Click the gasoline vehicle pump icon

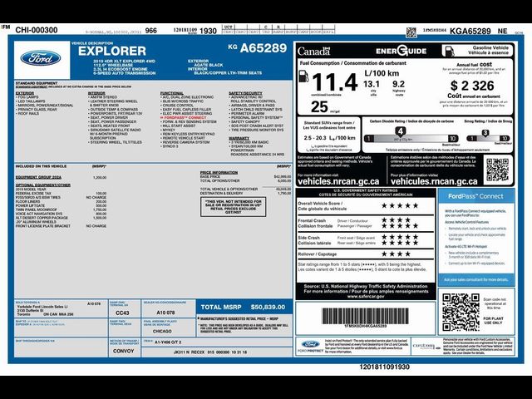click(x=448, y=51)
